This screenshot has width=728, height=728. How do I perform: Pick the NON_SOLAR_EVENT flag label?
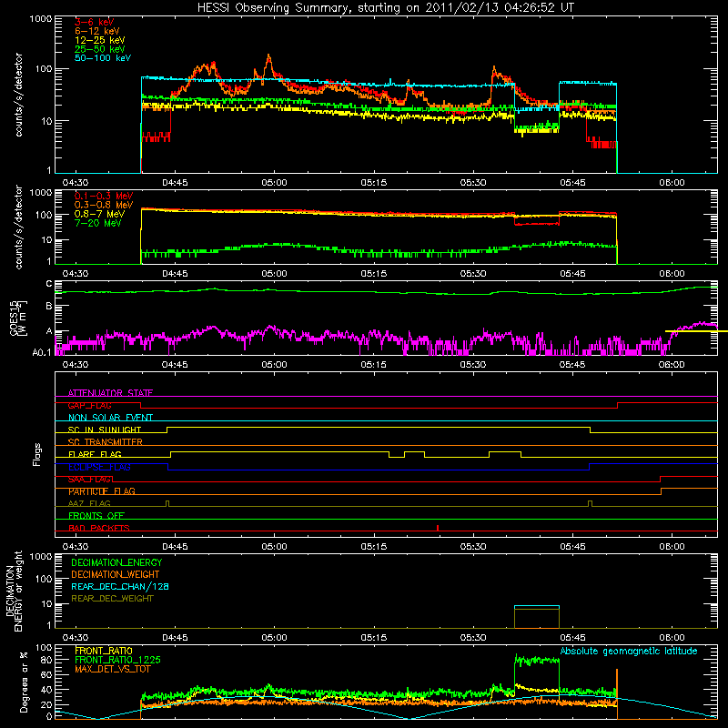point(110,418)
